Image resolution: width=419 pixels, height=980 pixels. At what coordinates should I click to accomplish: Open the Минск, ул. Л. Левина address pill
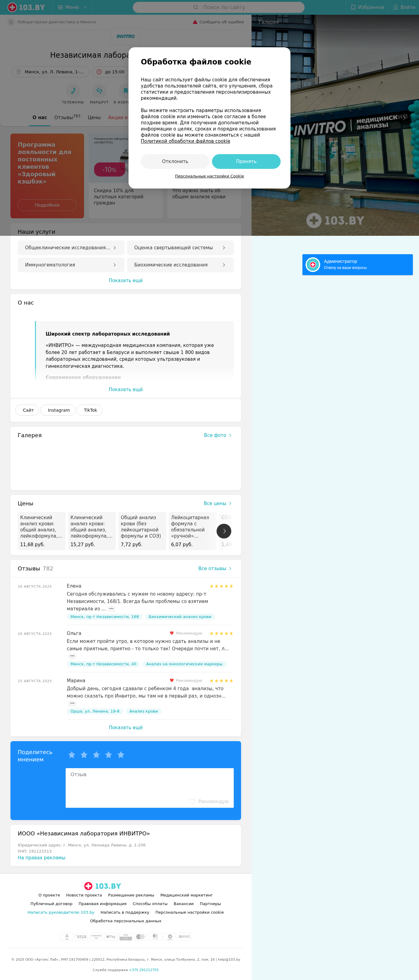pyautogui.click(x=51, y=72)
